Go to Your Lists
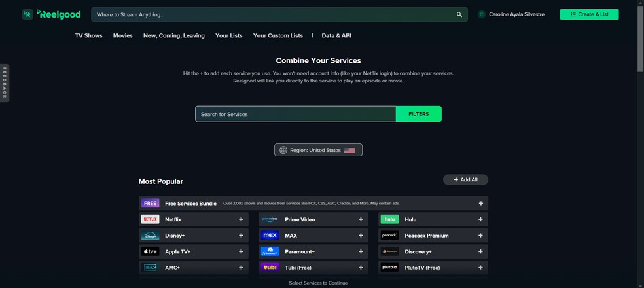644x288 pixels. (x=229, y=36)
